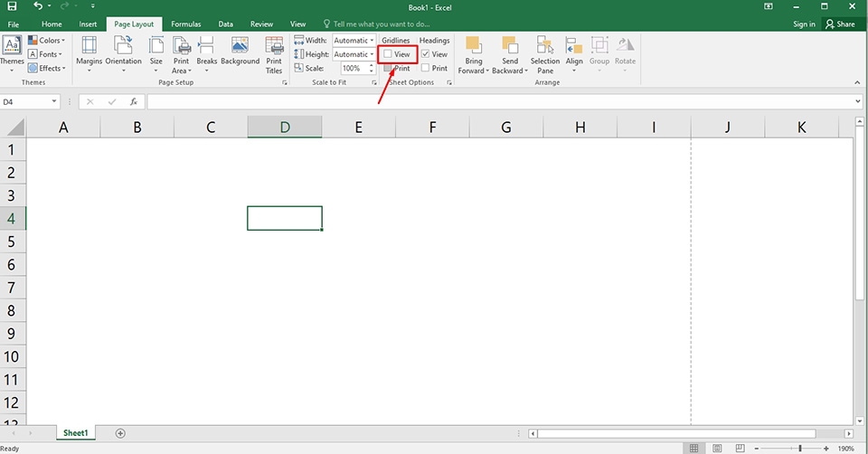This screenshot has height=454, width=868.
Task: Select the Sheet1 tab
Action: pos(75,433)
